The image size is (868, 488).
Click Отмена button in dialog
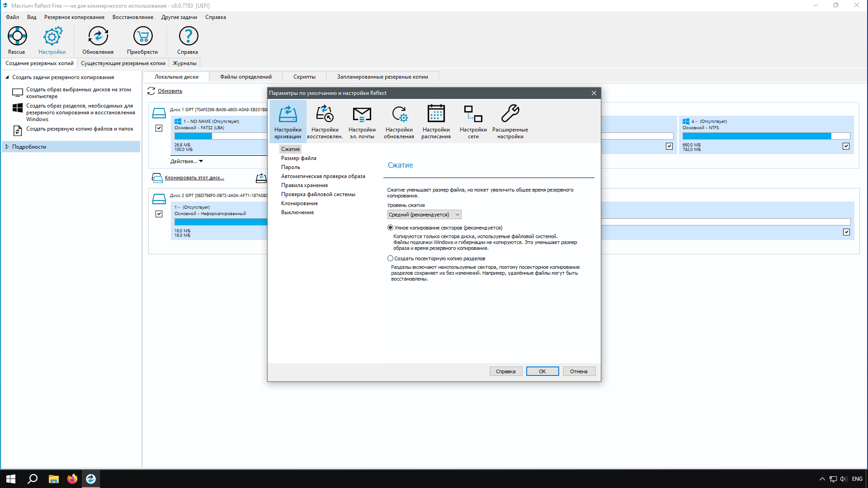tap(579, 371)
